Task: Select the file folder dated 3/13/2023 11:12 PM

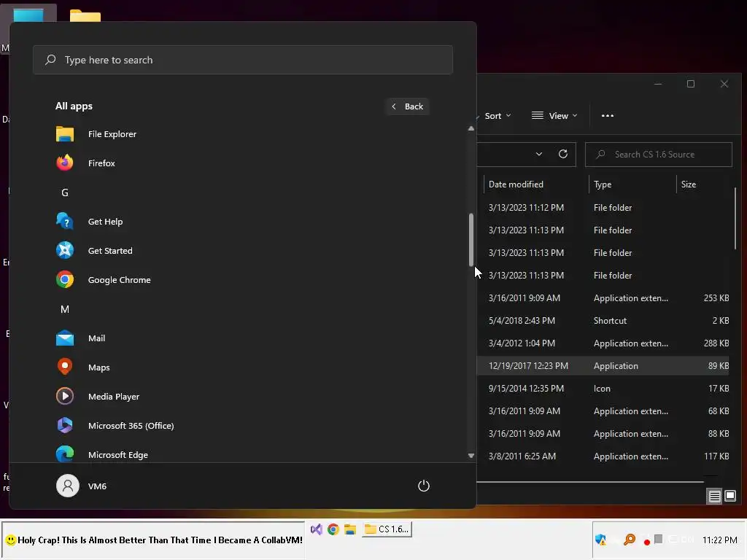Action: point(603,208)
